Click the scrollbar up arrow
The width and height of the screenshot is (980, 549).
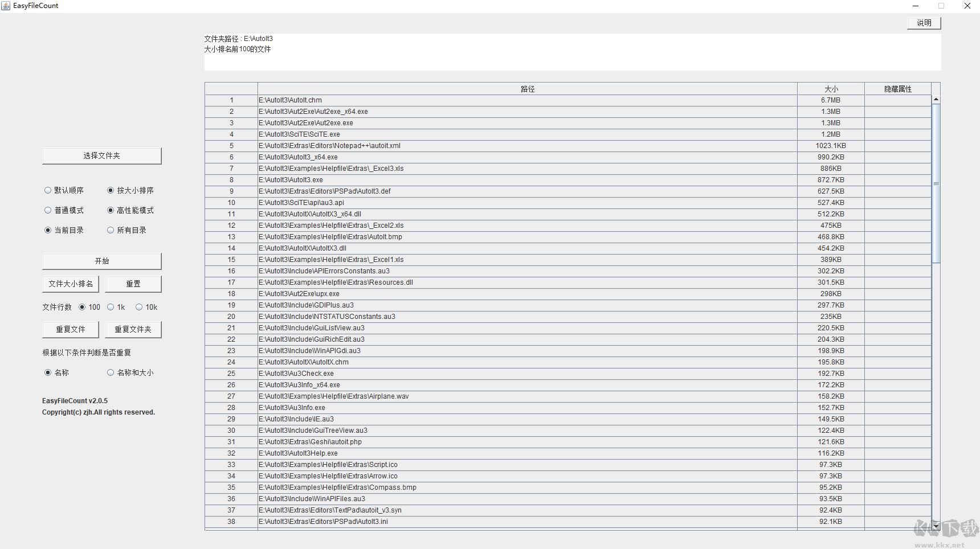click(x=936, y=100)
